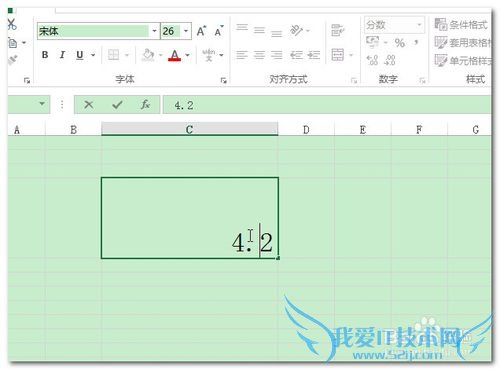Expand the phonetic guide dropdown arrow
This screenshot has width=500, height=370.
(222, 55)
